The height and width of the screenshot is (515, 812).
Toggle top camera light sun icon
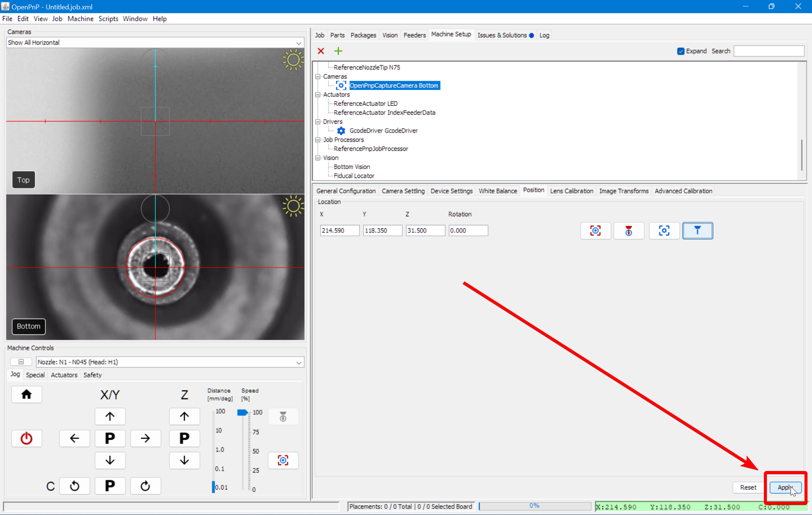(x=293, y=60)
